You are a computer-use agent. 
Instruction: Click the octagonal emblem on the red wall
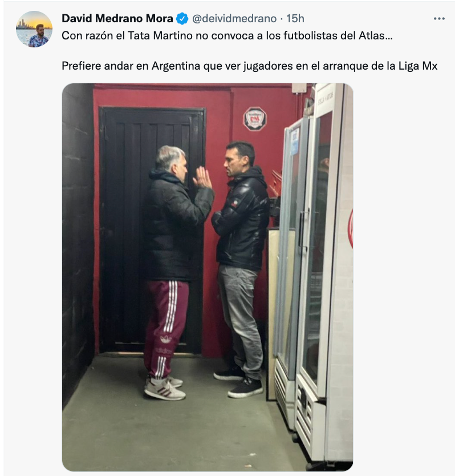(255, 119)
